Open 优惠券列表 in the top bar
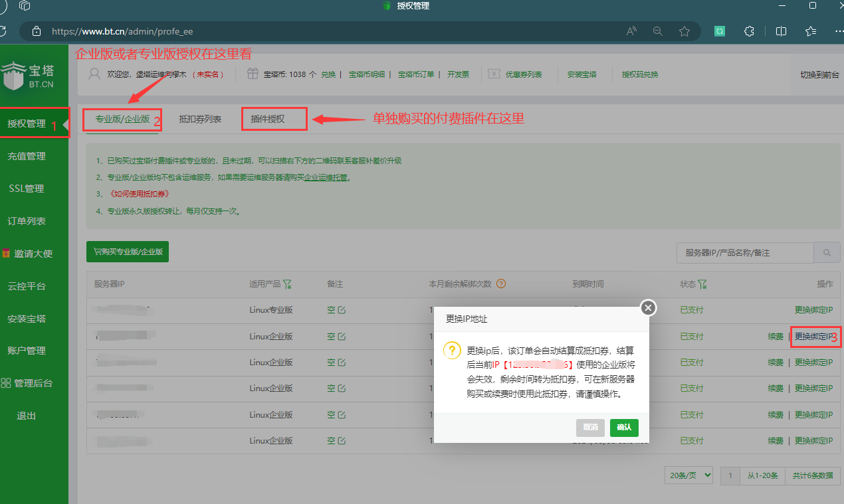This screenshot has width=844, height=504. tap(524, 74)
